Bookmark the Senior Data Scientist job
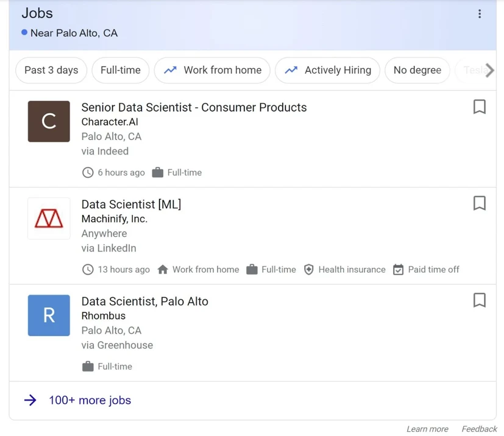Screen dimensions: 504x436 [x=480, y=107]
